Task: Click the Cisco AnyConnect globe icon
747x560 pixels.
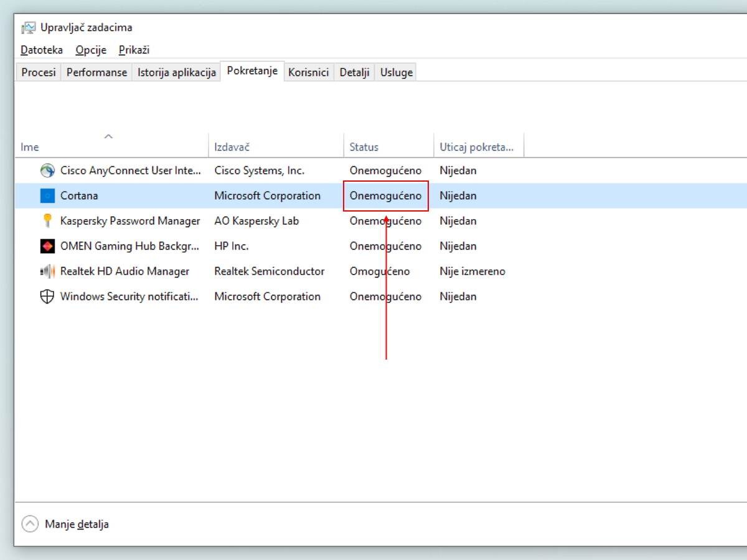Action: [47, 170]
